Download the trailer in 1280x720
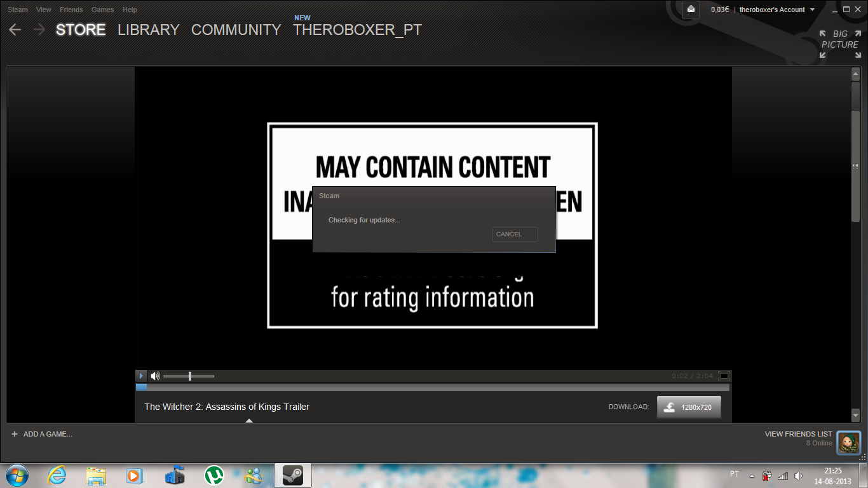 (x=689, y=407)
